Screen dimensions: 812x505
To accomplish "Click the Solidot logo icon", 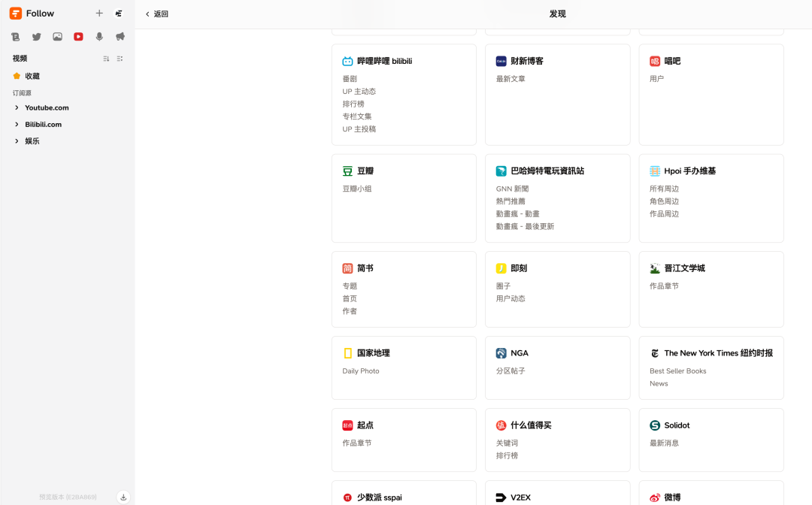I will (655, 425).
